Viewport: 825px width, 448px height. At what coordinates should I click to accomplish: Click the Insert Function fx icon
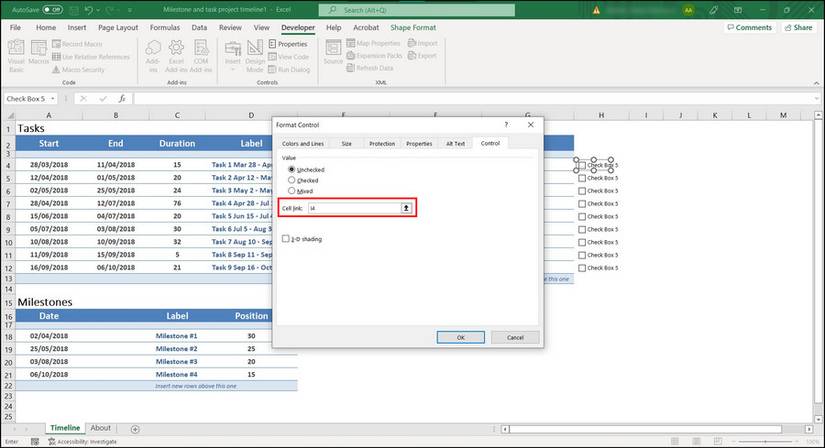(x=122, y=98)
